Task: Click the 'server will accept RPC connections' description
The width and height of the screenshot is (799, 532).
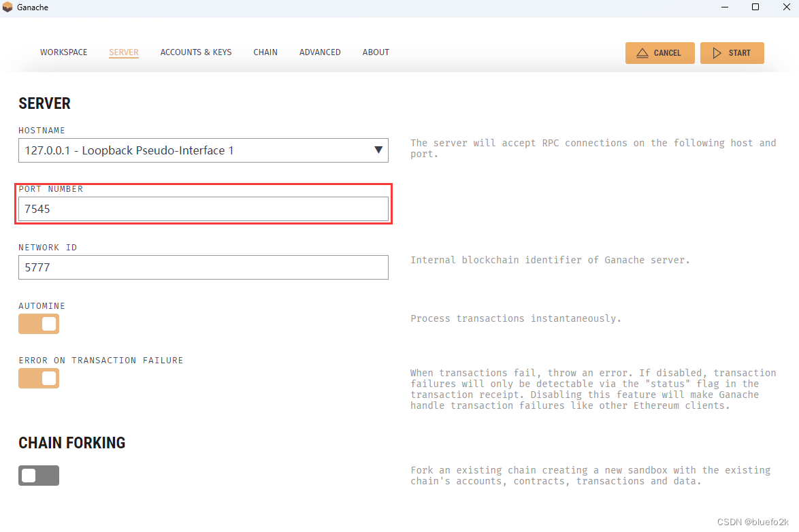Action: [x=593, y=148]
